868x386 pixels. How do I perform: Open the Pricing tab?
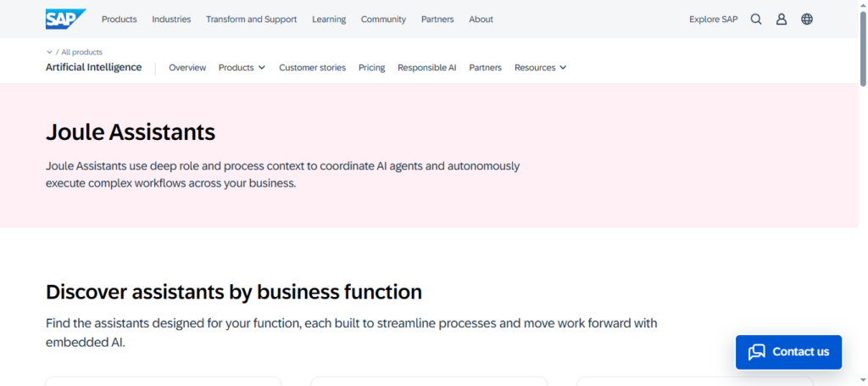pyautogui.click(x=371, y=68)
